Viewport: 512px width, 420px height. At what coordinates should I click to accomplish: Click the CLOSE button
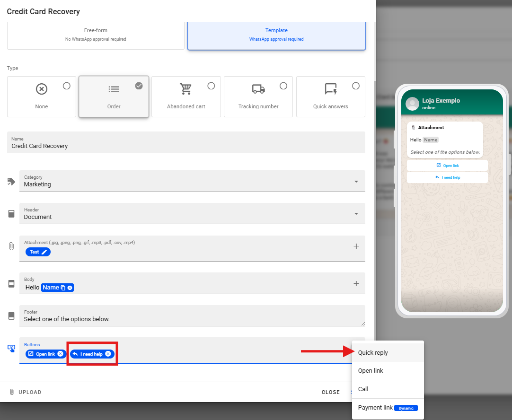coord(330,392)
